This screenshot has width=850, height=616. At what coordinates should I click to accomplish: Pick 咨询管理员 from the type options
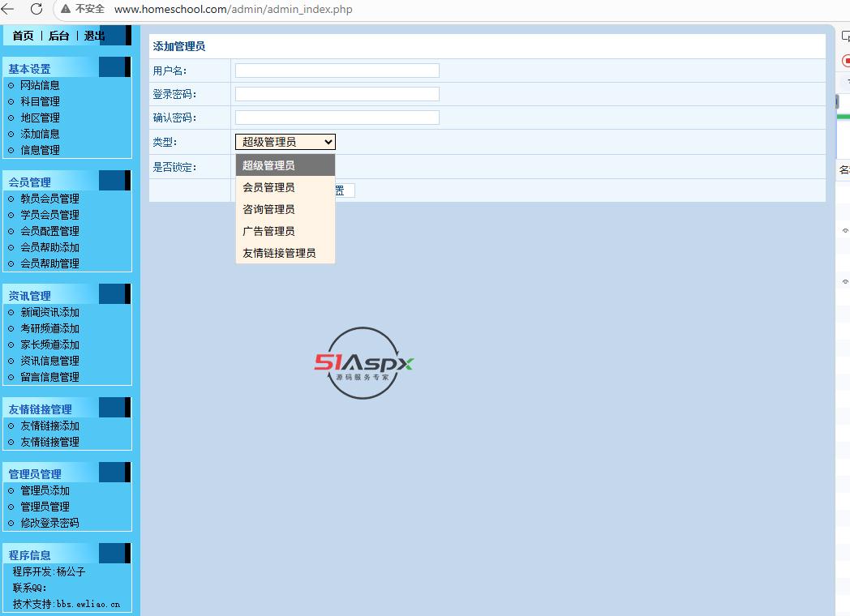point(285,209)
